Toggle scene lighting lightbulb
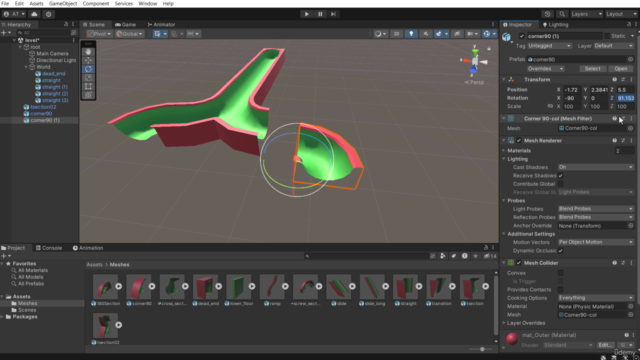The height and width of the screenshot is (360, 640). pos(411,34)
